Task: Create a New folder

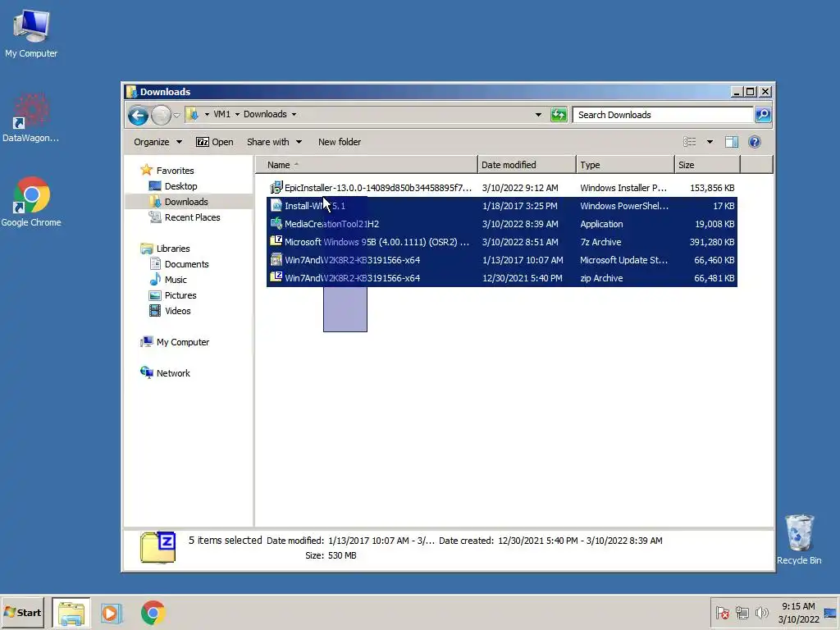Action: click(340, 142)
